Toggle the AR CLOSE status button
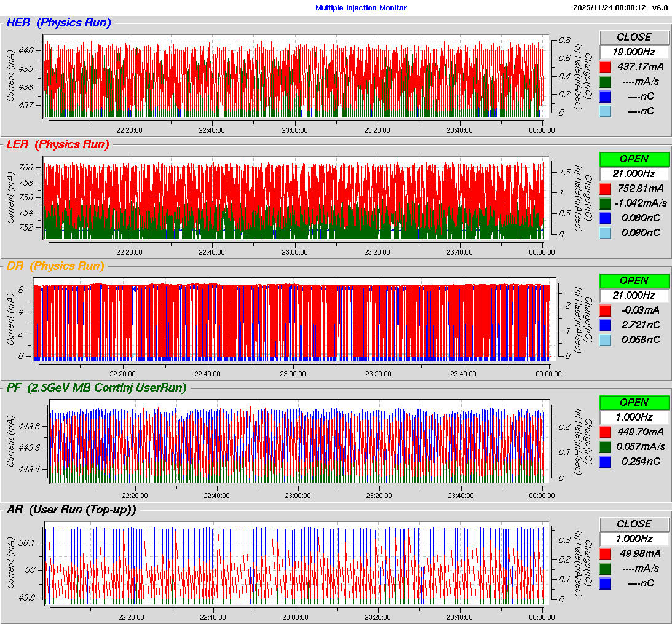The image size is (672, 624). 634,524
